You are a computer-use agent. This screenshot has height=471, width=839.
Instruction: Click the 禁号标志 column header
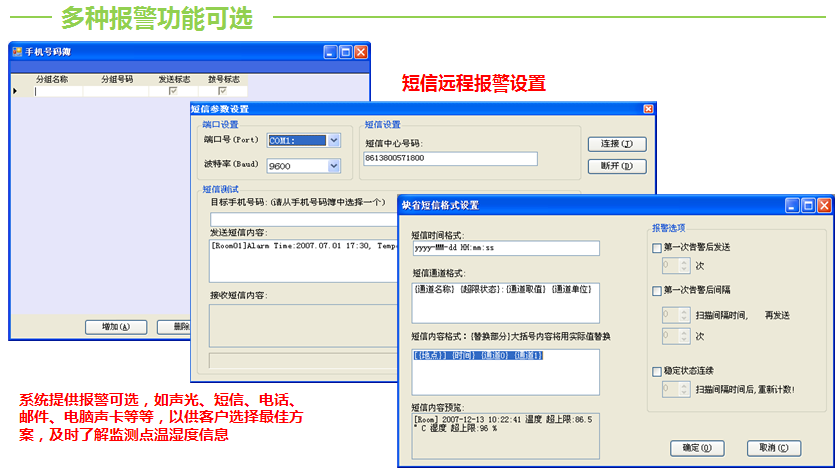[224, 79]
